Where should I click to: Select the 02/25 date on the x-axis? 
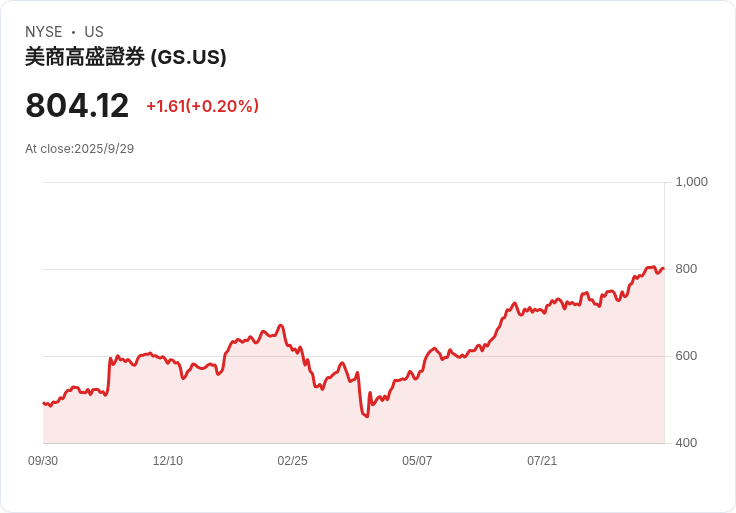coord(293,461)
